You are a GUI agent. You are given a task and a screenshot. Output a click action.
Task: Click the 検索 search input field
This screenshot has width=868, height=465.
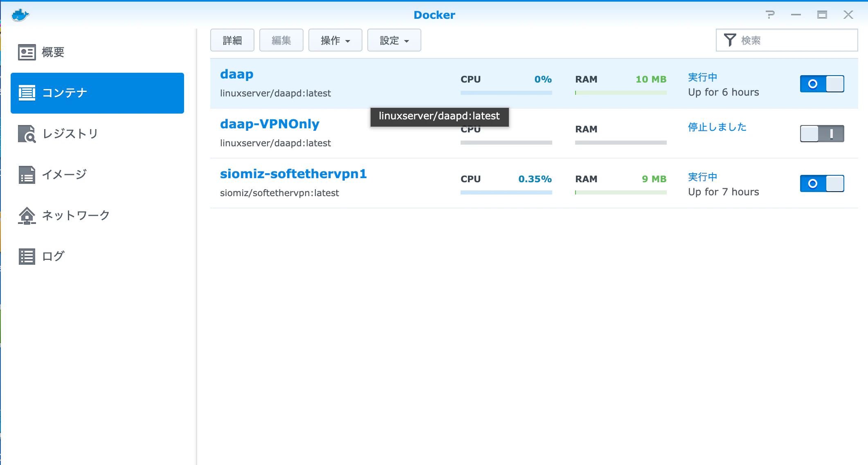[x=787, y=40]
